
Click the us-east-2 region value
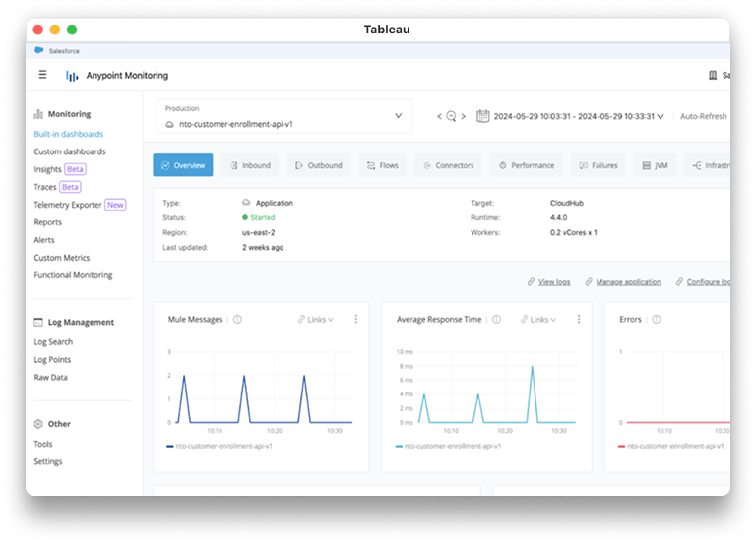[259, 233]
